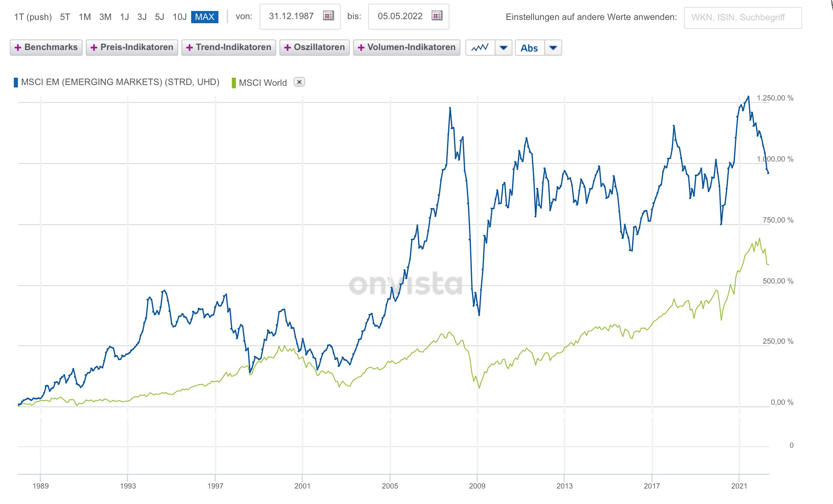Click the plus icon on Oszillatoren

[x=288, y=48]
